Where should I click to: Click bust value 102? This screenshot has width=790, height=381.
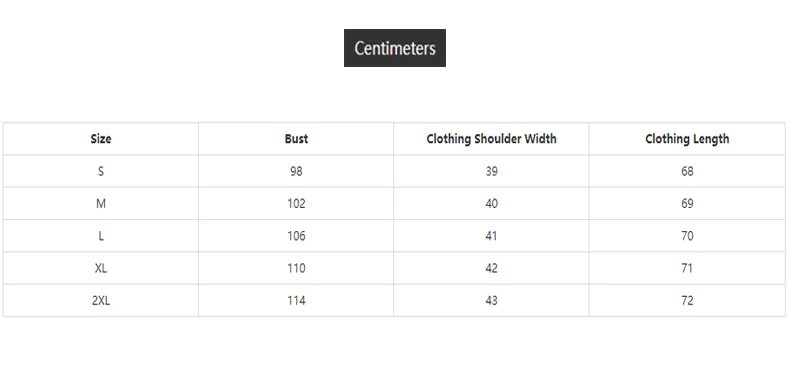coord(296,204)
